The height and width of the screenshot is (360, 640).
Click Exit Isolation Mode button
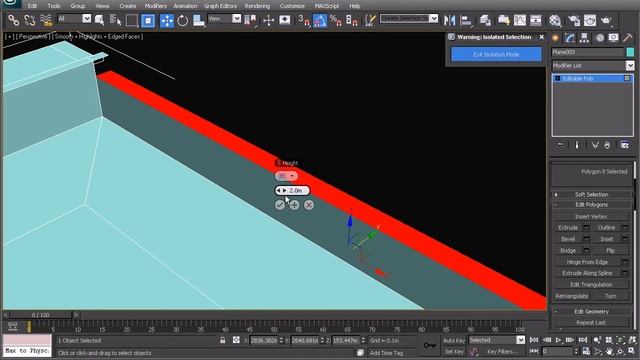pos(496,54)
